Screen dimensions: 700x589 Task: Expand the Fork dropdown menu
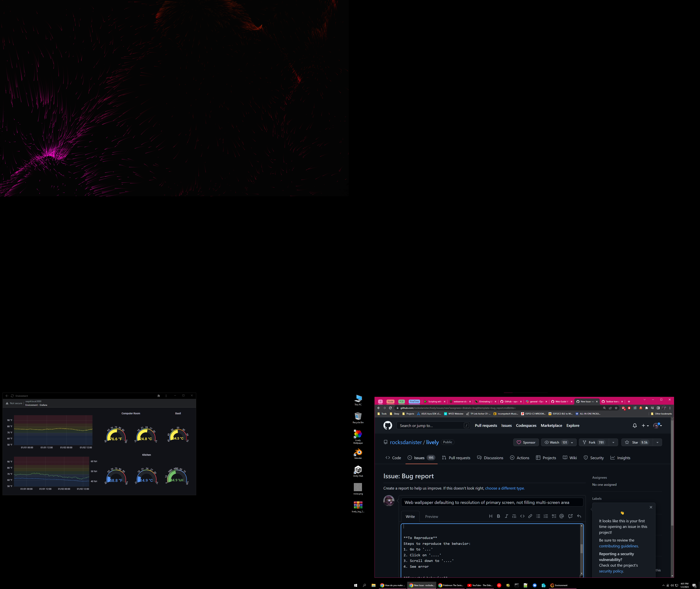614,442
